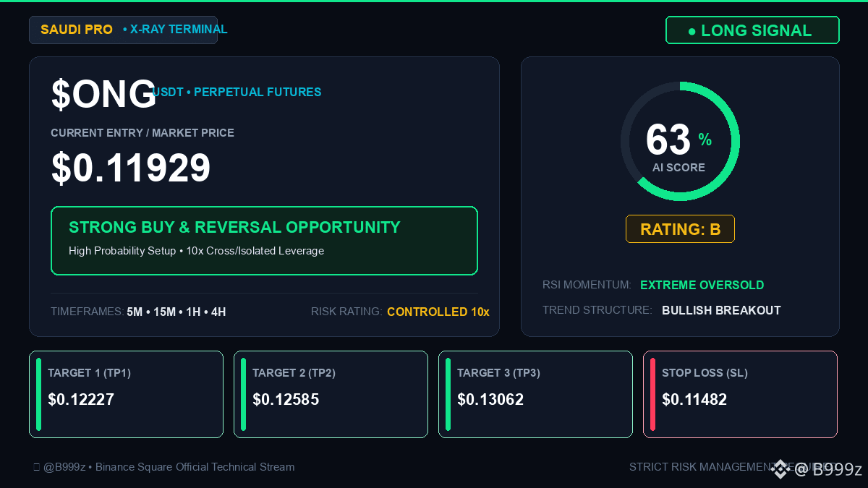Click the Binance logo icon in watermark
The height and width of the screenshot is (488, 868).
tap(779, 469)
